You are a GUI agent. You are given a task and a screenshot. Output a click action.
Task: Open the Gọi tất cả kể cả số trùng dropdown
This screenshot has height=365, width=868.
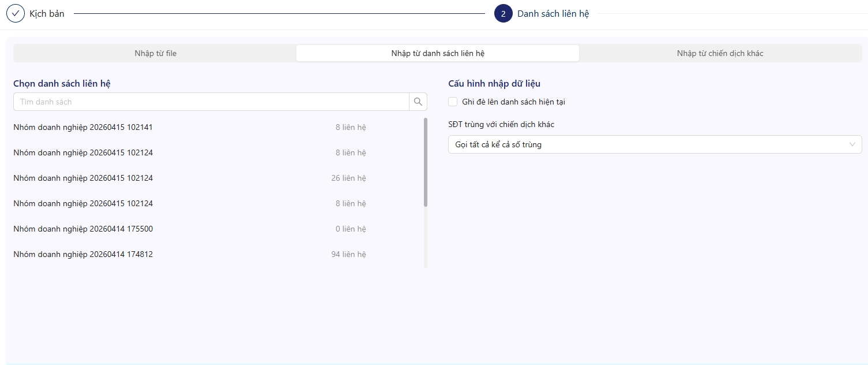coord(655,144)
